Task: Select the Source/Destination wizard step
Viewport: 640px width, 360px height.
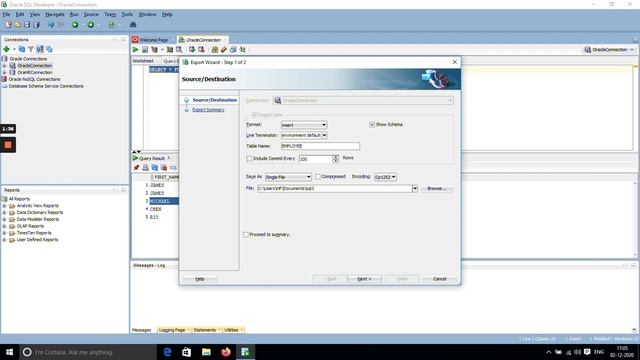Action: (x=214, y=100)
